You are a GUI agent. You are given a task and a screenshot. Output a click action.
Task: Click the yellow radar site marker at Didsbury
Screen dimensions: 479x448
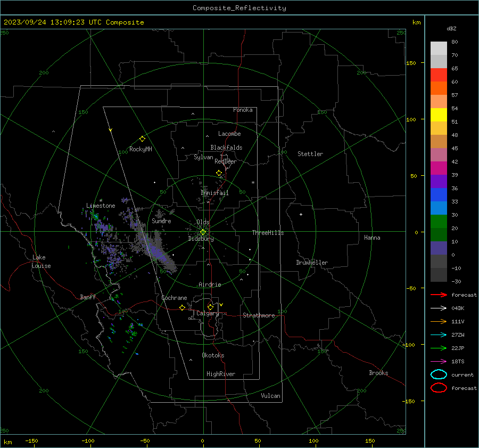tap(203, 232)
